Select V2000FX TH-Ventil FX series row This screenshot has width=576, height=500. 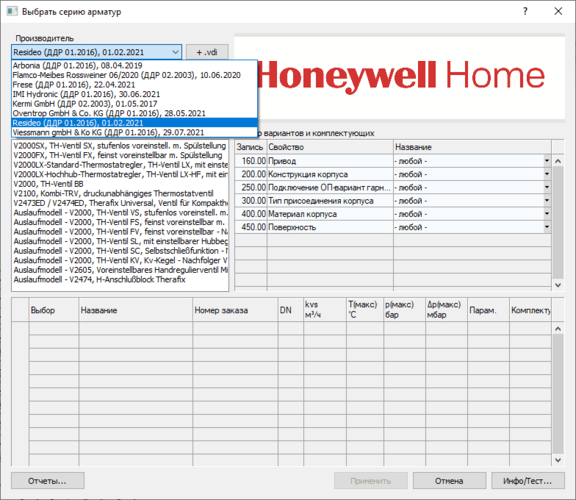point(120,155)
